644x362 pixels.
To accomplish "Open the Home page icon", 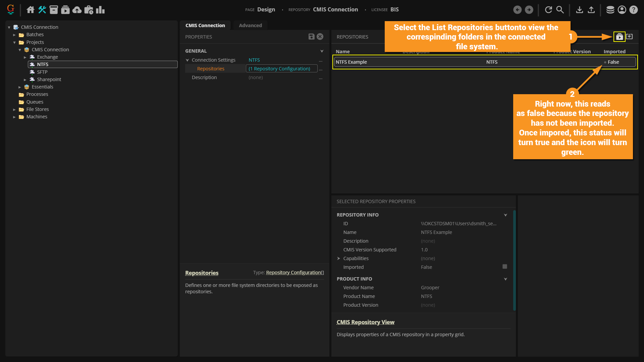I will click(x=31, y=10).
